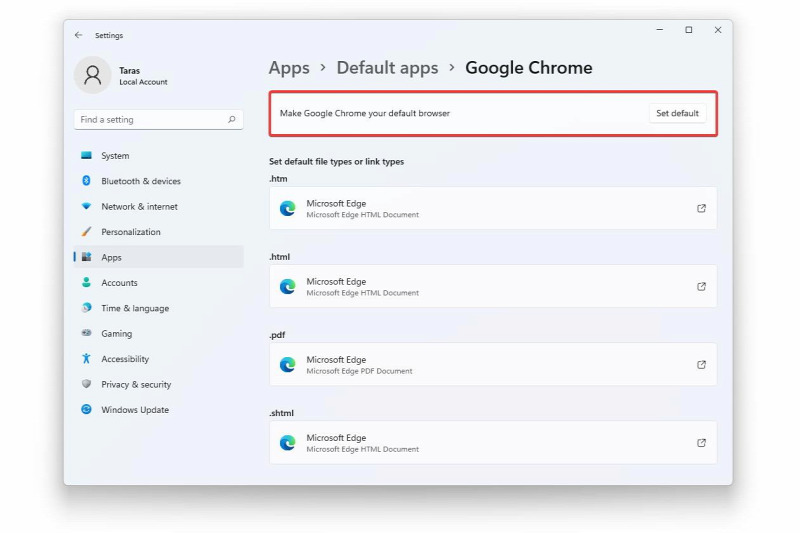The width and height of the screenshot is (800, 533).
Task: Click the search magnifier icon
Action: click(232, 119)
